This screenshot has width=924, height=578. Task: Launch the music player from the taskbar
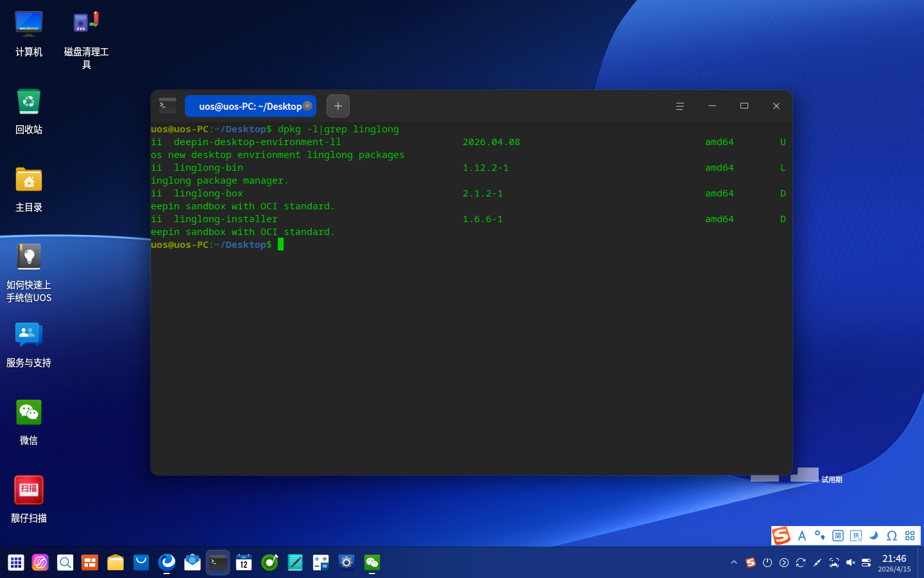pos(269,563)
